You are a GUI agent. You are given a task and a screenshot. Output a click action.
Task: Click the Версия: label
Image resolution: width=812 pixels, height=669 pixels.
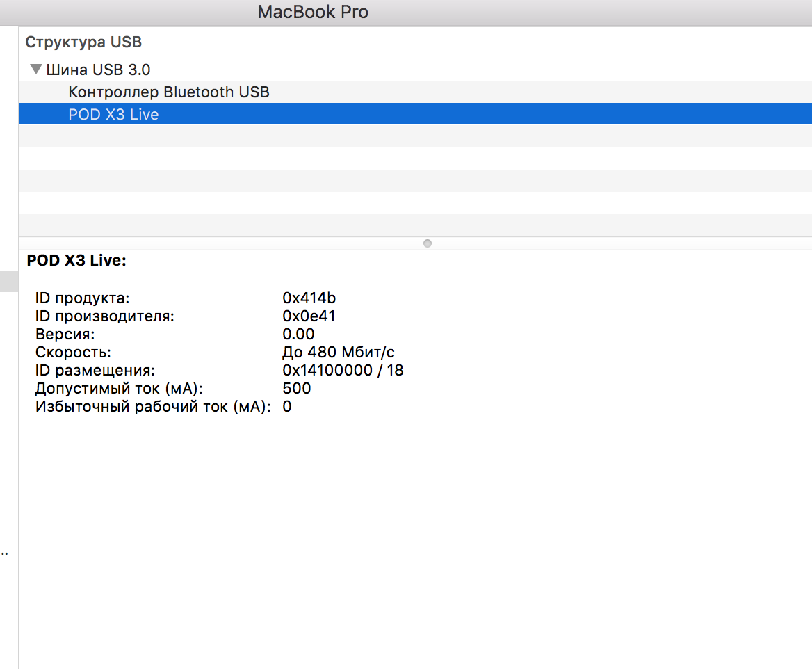click(65, 334)
